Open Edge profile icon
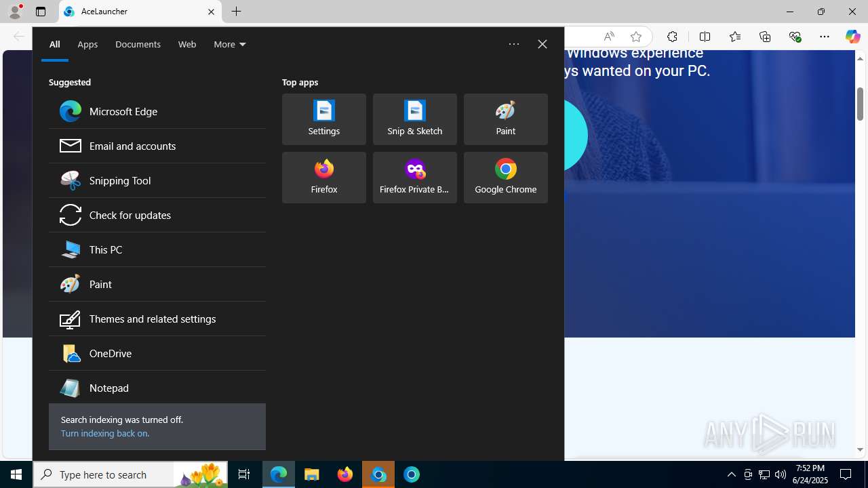The image size is (868, 488). point(15,12)
